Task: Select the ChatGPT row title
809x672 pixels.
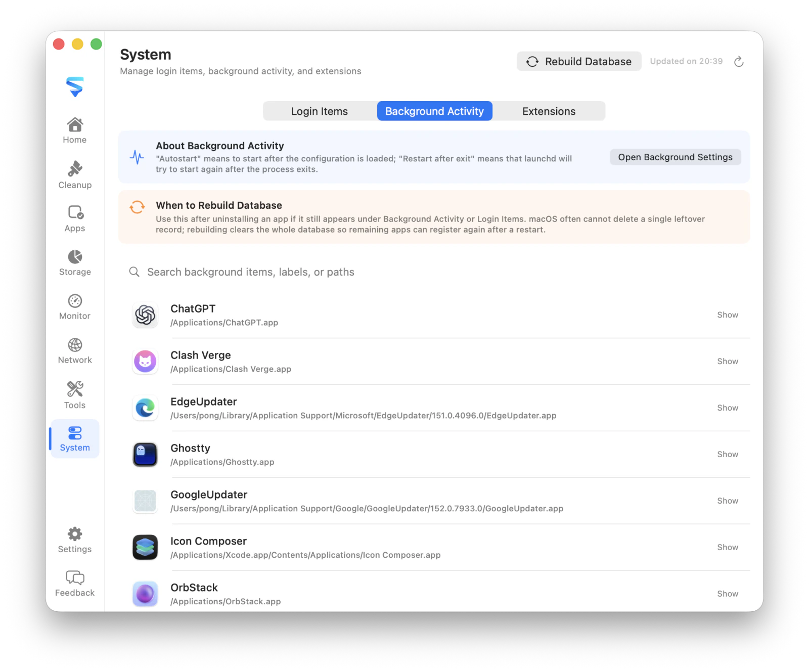Action: coord(193,309)
